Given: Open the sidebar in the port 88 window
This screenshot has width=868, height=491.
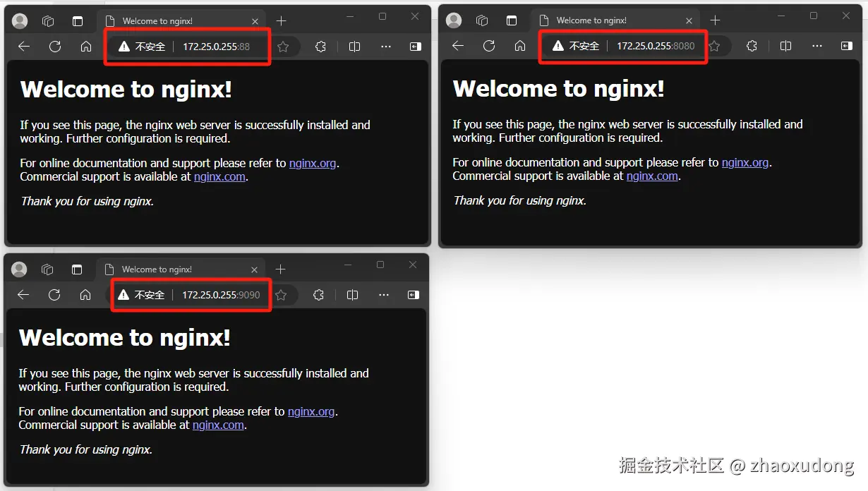Looking at the screenshot, I should click(416, 47).
